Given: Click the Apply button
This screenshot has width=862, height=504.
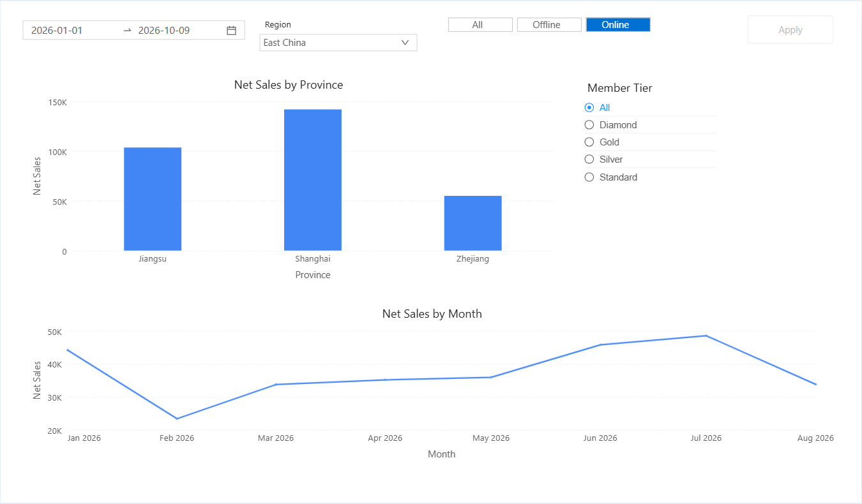Looking at the screenshot, I should point(790,30).
